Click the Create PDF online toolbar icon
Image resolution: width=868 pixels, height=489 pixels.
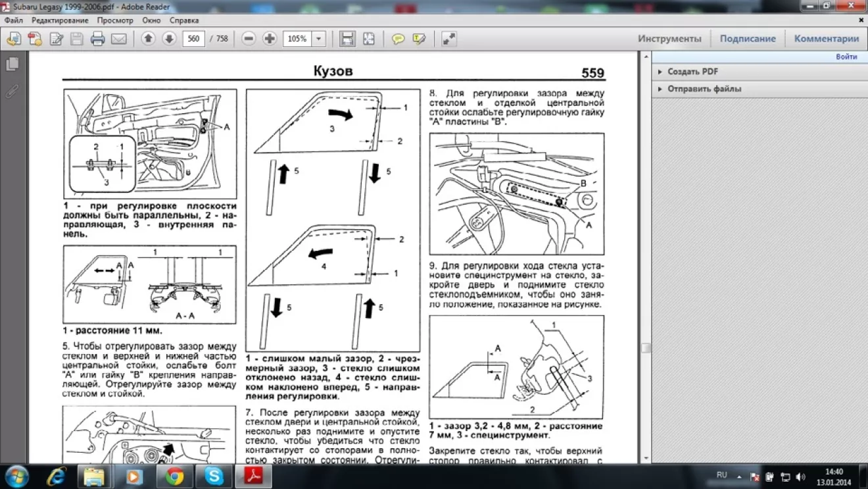pyautogui.click(x=35, y=39)
